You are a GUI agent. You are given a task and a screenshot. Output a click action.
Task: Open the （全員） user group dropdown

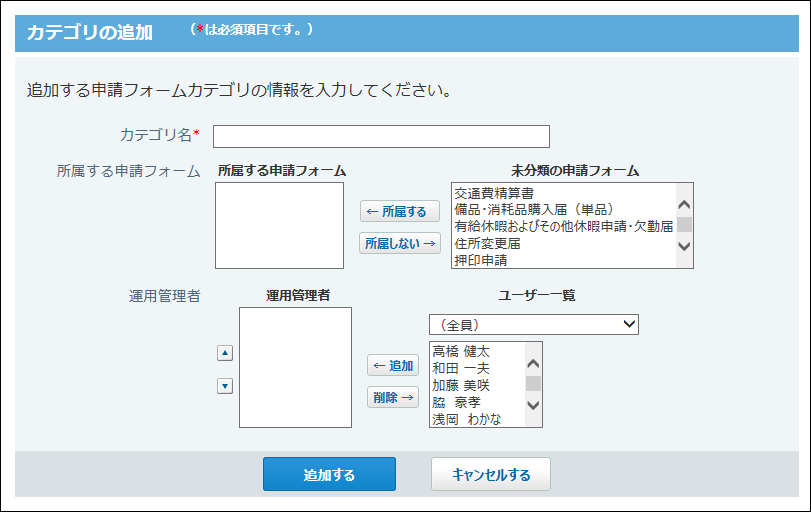(534, 324)
